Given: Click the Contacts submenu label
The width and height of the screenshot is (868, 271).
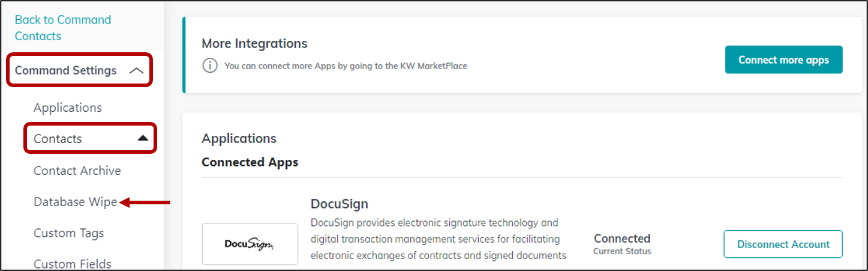Looking at the screenshot, I should [x=58, y=139].
